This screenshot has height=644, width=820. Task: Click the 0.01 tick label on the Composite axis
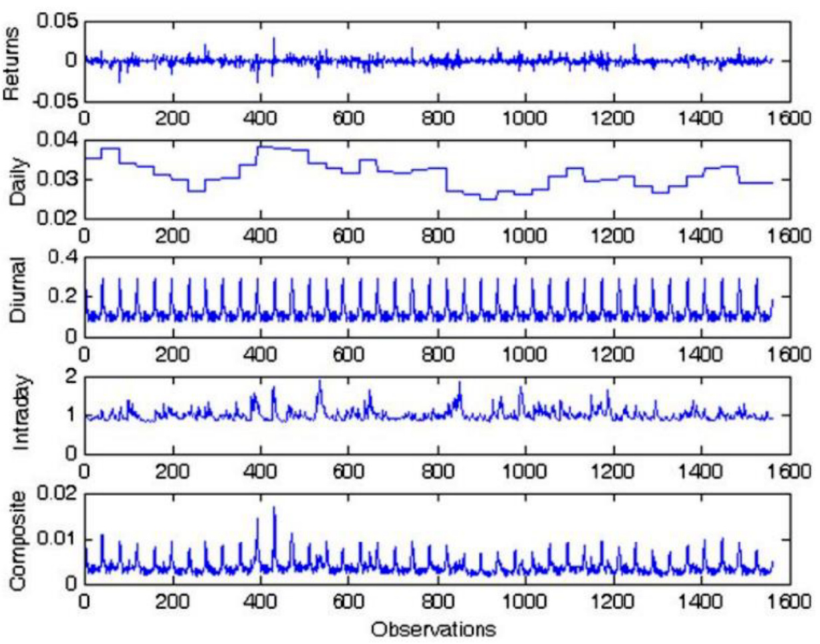point(57,538)
